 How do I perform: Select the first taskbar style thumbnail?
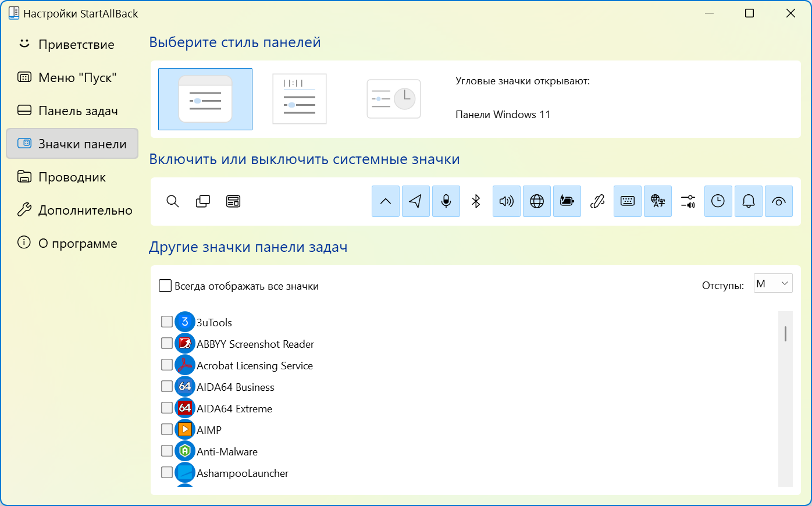(205, 99)
